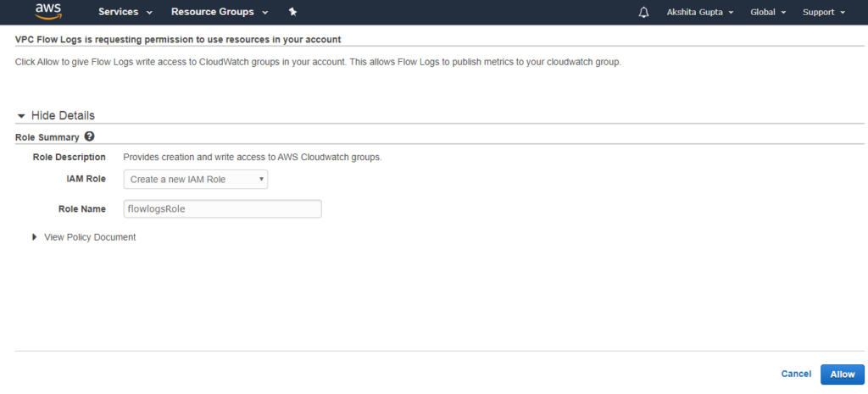Screen dimensions: 868x394
Task: Click the pin shortcut icon in navbar
Action: (x=292, y=12)
